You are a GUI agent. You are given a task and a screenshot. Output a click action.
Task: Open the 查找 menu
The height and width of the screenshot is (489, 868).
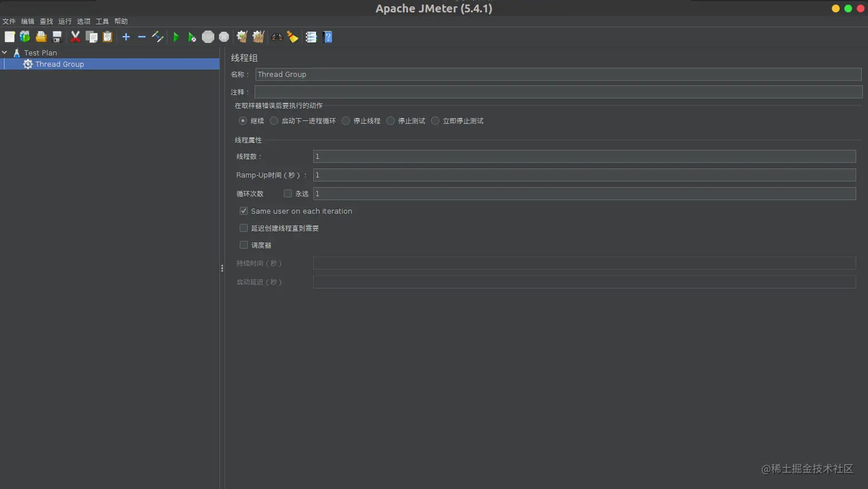46,21
